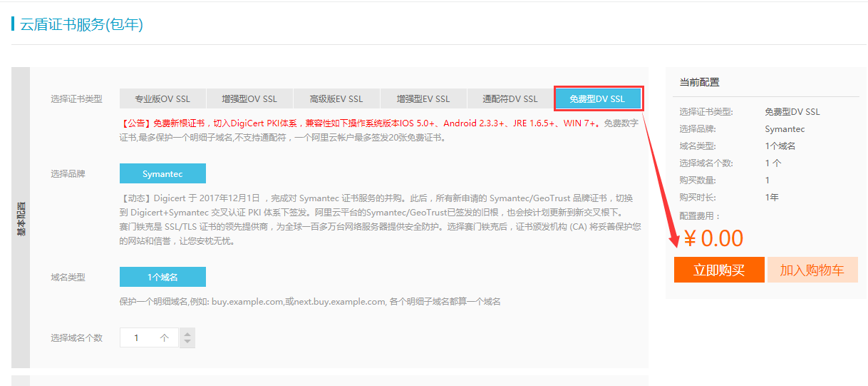868x386 pixels.
Task: Switch to 高级版EV SSL option
Action: click(x=336, y=99)
